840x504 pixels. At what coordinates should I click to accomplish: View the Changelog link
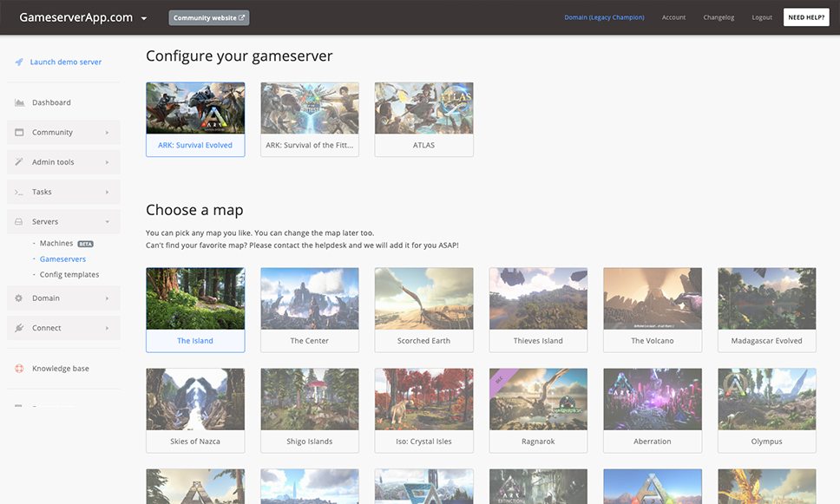tap(719, 17)
